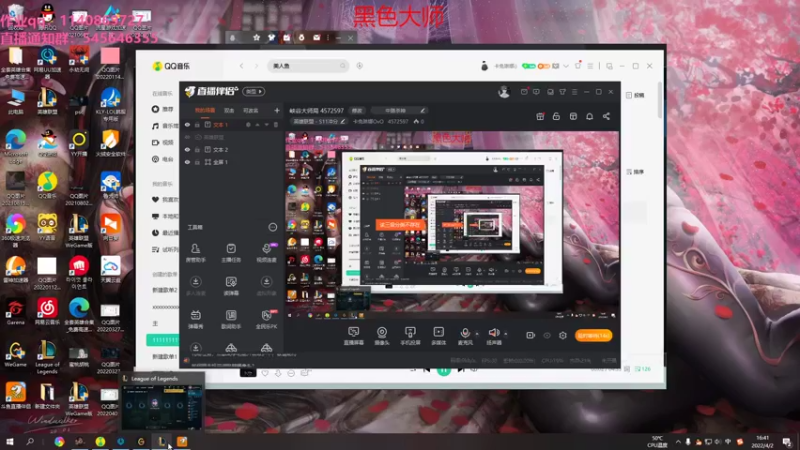Open the user avatar in 直播伴侣 title bar
The width and height of the screenshot is (800, 450).
504,92
